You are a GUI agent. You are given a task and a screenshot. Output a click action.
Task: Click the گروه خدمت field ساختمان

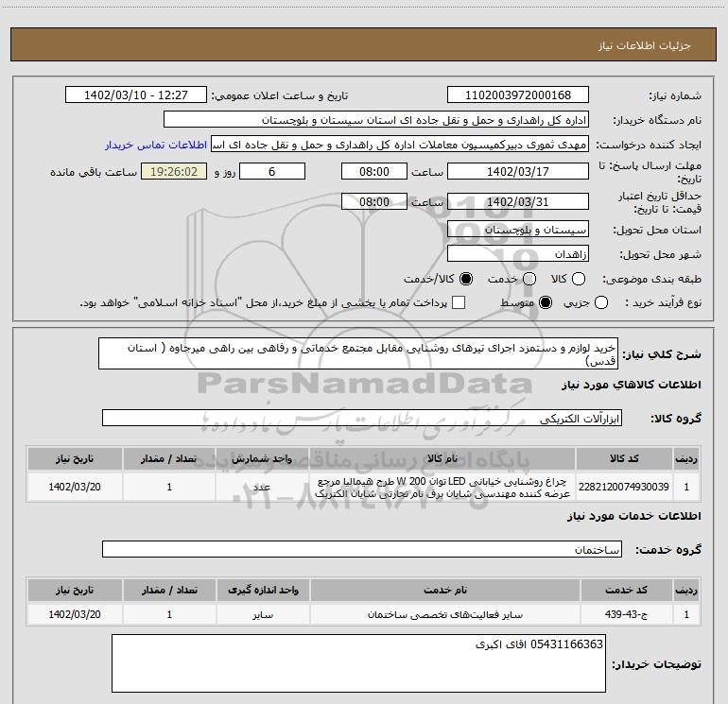(x=362, y=549)
